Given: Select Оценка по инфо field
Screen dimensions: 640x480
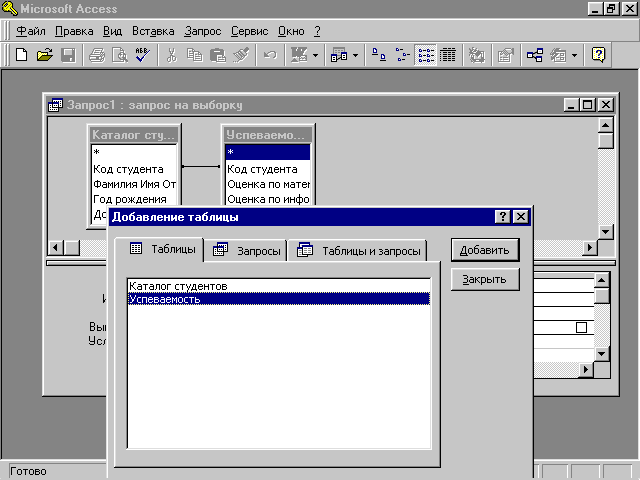Looking at the screenshot, I should coord(268,199).
